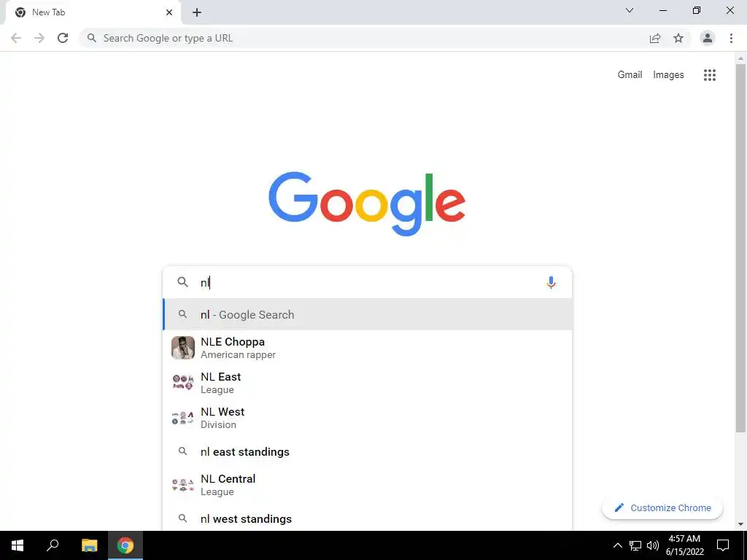747x560 pixels.
Task: Open Windows notification center icon
Action: [x=723, y=545]
